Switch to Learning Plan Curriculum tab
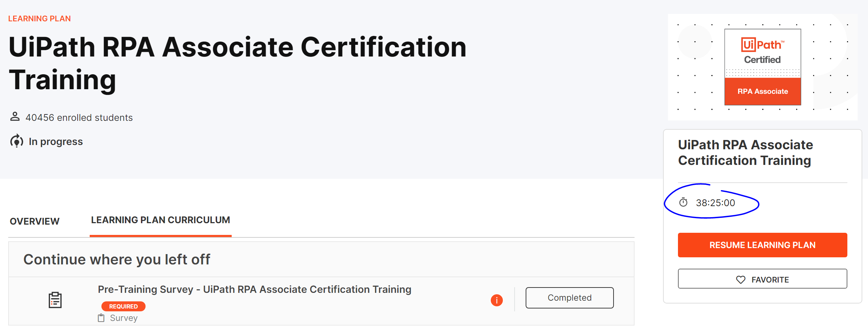Viewport: 868px width, 333px height. point(161,220)
